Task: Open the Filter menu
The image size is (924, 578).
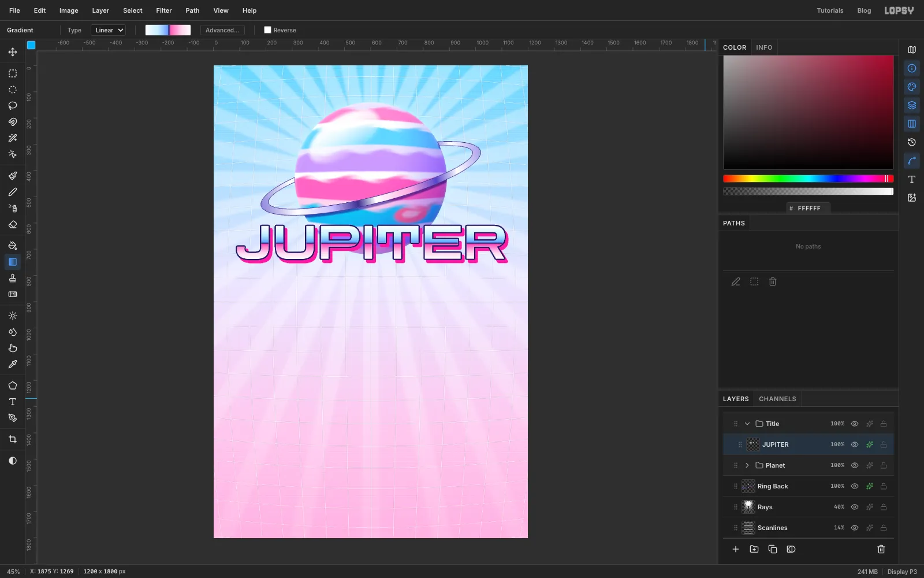Action: click(164, 10)
